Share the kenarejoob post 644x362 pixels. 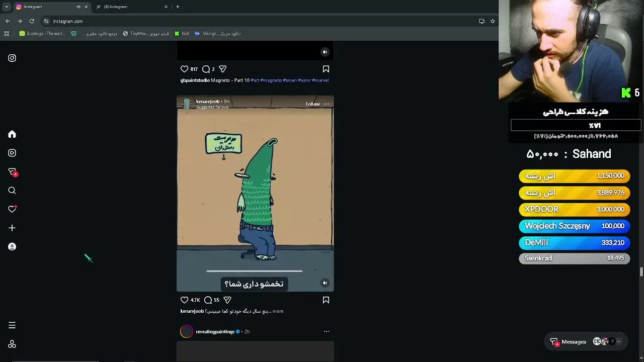point(227,300)
